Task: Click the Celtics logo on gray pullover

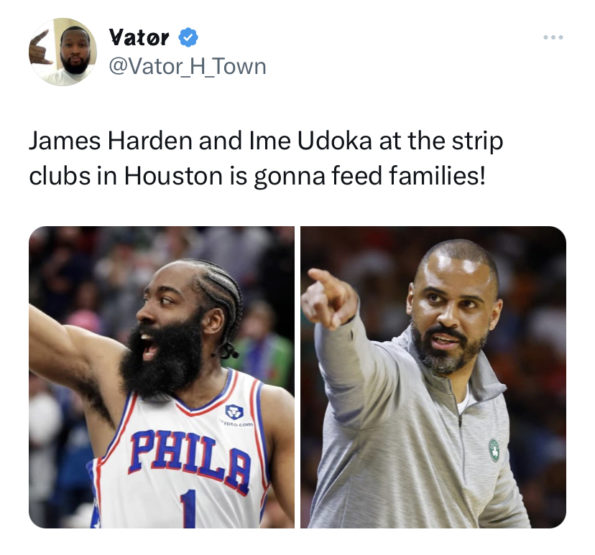Action: tap(493, 450)
